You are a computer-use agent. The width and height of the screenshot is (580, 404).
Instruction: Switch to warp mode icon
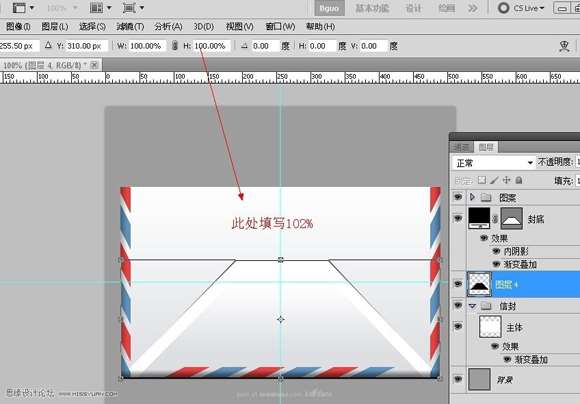pyautogui.click(x=564, y=46)
